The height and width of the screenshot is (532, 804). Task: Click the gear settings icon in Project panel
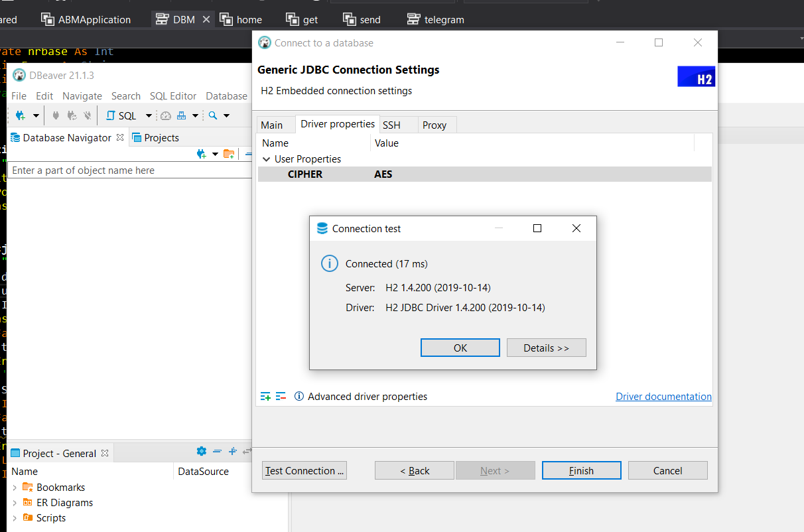(202, 451)
